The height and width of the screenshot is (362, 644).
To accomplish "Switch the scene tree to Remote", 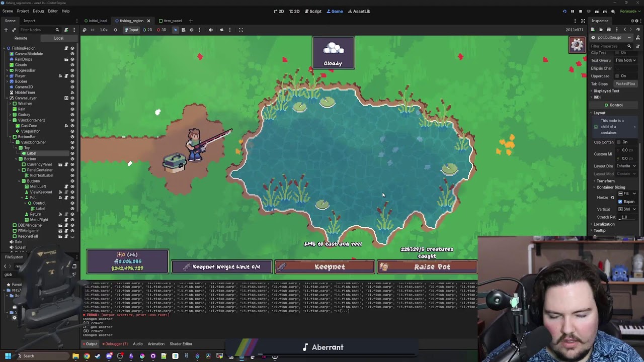I will pos(21,38).
